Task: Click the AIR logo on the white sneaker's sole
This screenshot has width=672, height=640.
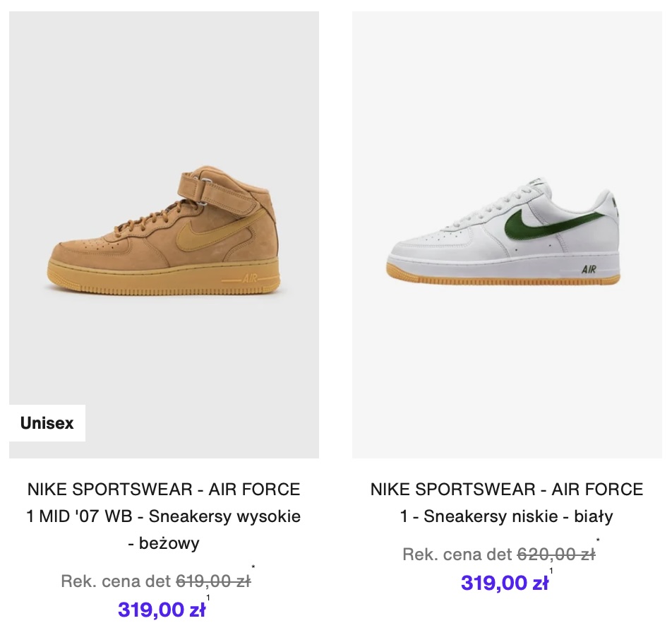Action: [x=589, y=269]
